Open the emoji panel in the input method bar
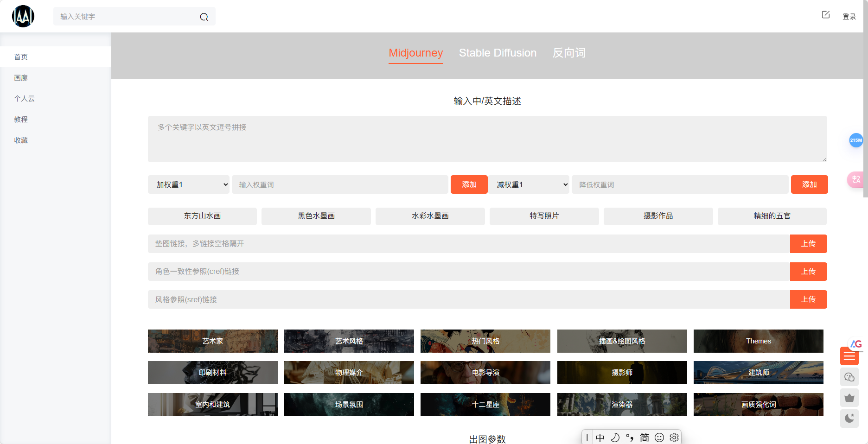 click(x=659, y=437)
